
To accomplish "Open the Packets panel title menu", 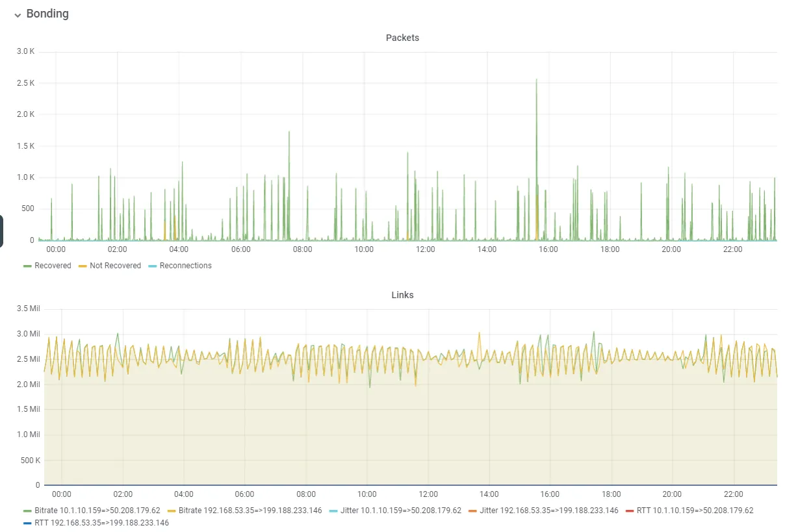I will (x=402, y=38).
